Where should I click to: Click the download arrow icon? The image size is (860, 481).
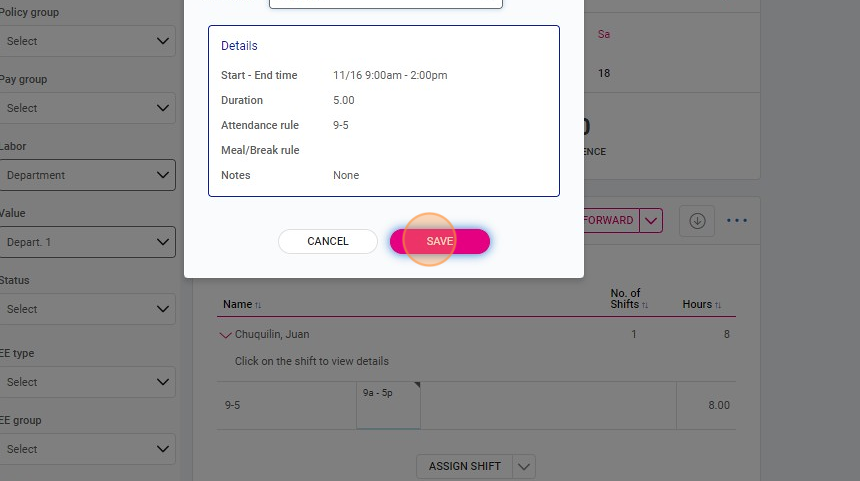(x=697, y=220)
